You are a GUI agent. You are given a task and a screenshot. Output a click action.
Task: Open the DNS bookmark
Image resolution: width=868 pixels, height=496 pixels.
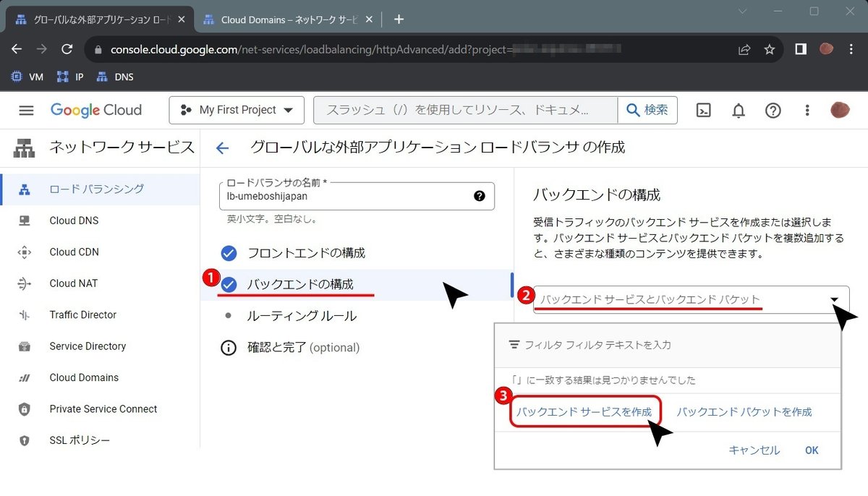click(116, 77)
